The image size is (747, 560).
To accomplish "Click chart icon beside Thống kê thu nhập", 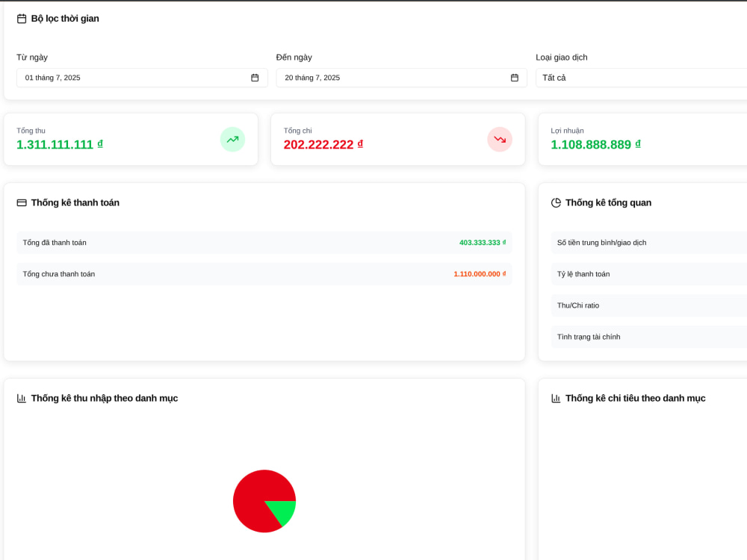I will coord(22,398).
